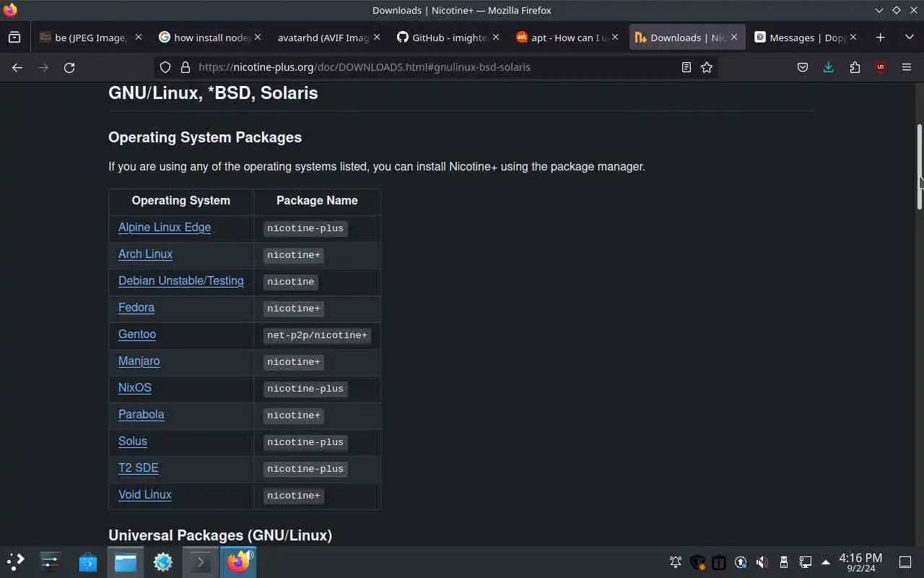Open the T2 SDE link
The height and width of the screenshot is (578, 924).
(139, 468)
